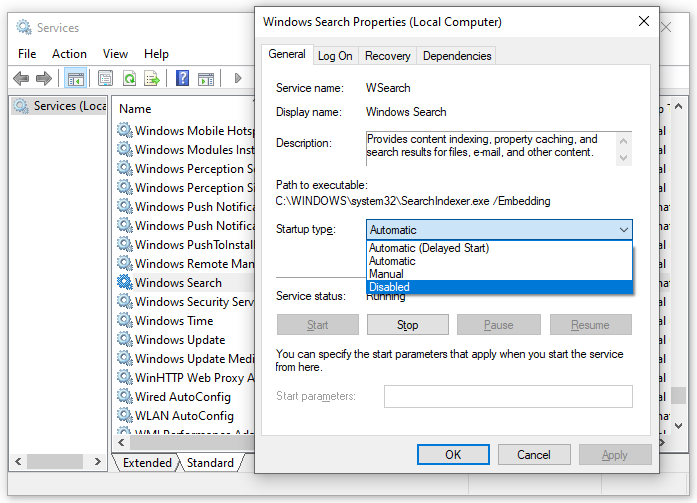697x503 pixels.
Task: Click services list vertical scroll up arrow
Action: pyautogui.click(x=678, y=107)
